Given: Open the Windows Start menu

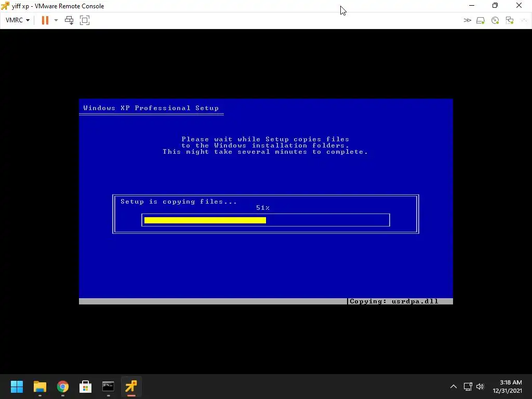Looking at the screenshot, I should [17, 387].
